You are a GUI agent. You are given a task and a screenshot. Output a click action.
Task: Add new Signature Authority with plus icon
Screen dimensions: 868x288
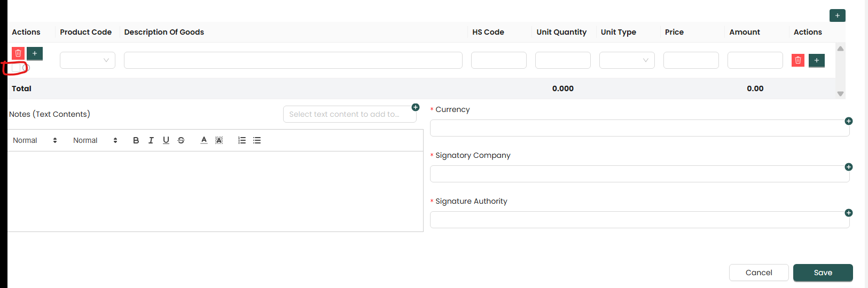[x=849, y=213]
